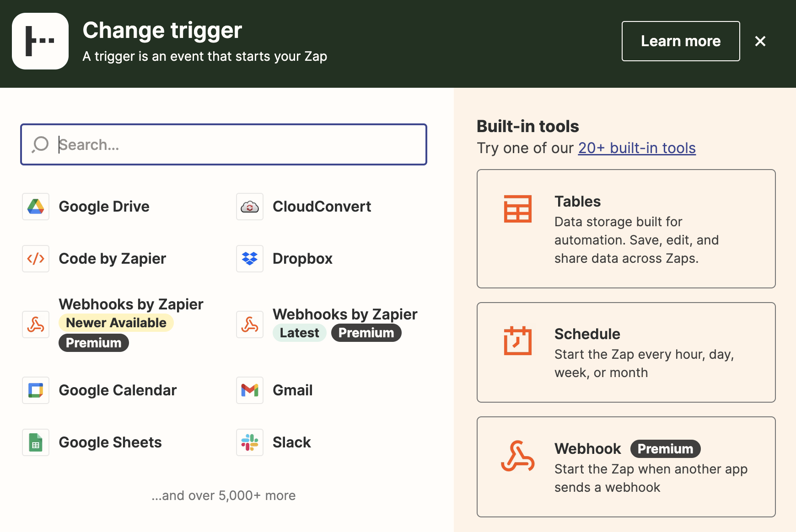Choose the Schedule built-in tool card
The image size is (796, 532).
(x=626, y=352)
